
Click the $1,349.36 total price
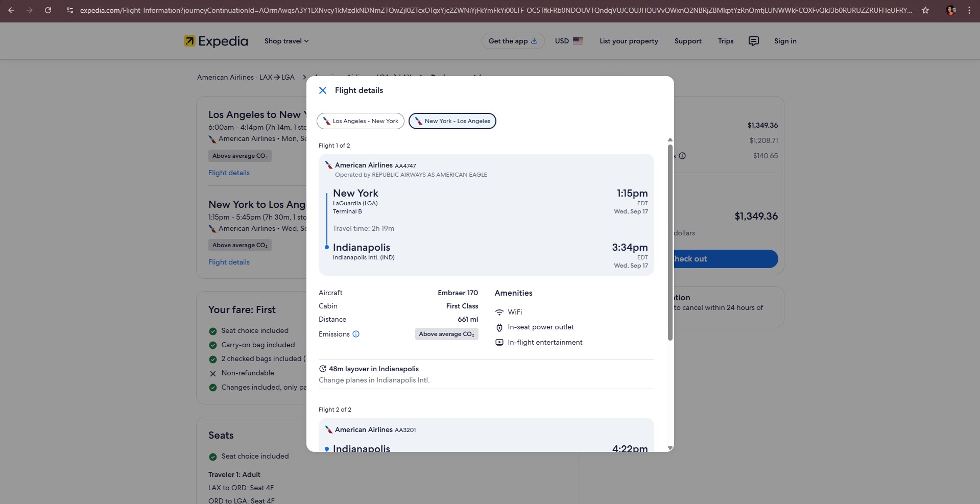pos(756,216)
